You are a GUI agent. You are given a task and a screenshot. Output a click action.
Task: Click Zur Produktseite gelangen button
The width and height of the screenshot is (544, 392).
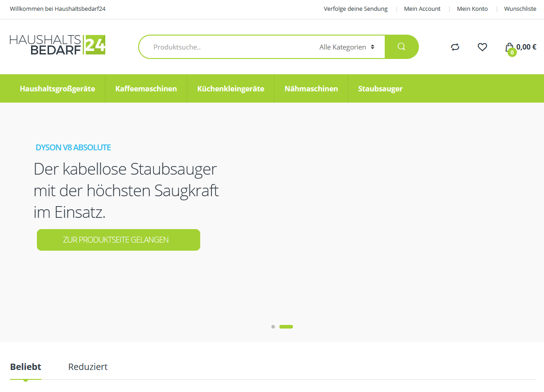[x=118, y=240]
